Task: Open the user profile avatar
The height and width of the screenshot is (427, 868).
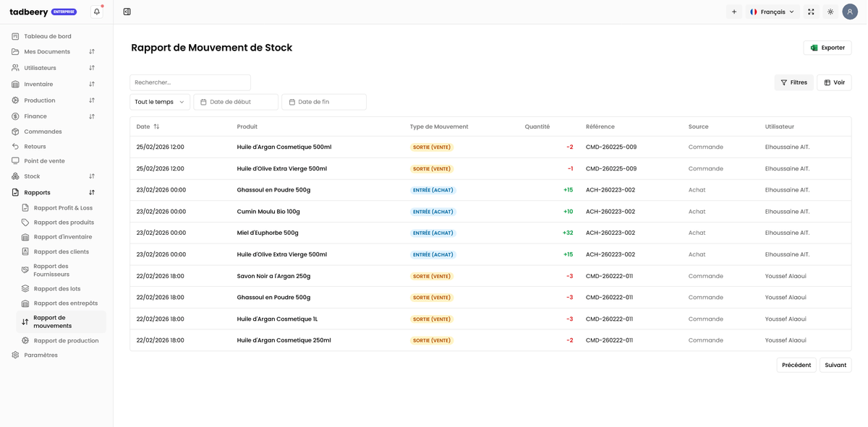Action: click(x=850, y=12)
